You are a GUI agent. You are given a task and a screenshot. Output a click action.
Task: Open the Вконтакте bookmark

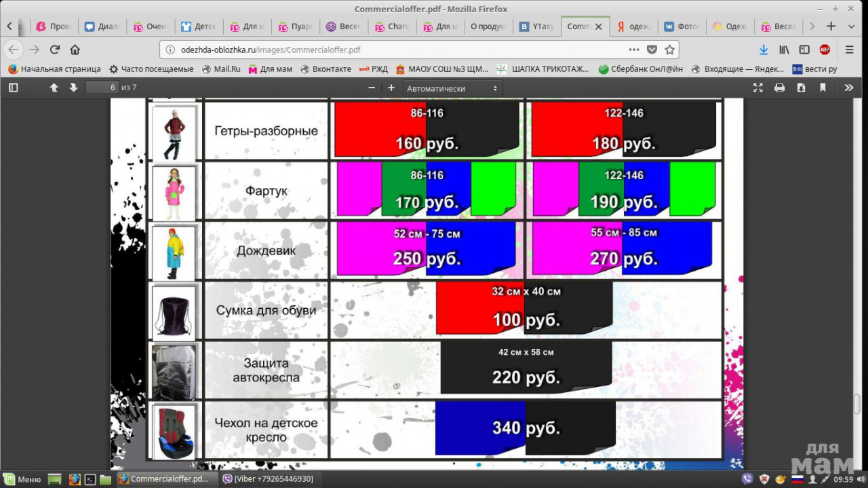point(326,69)
